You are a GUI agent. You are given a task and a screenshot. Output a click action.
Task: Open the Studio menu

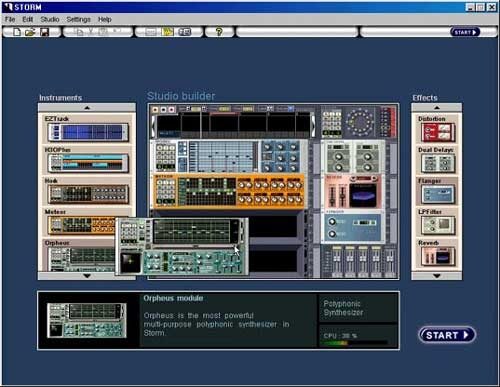(50, 19)
